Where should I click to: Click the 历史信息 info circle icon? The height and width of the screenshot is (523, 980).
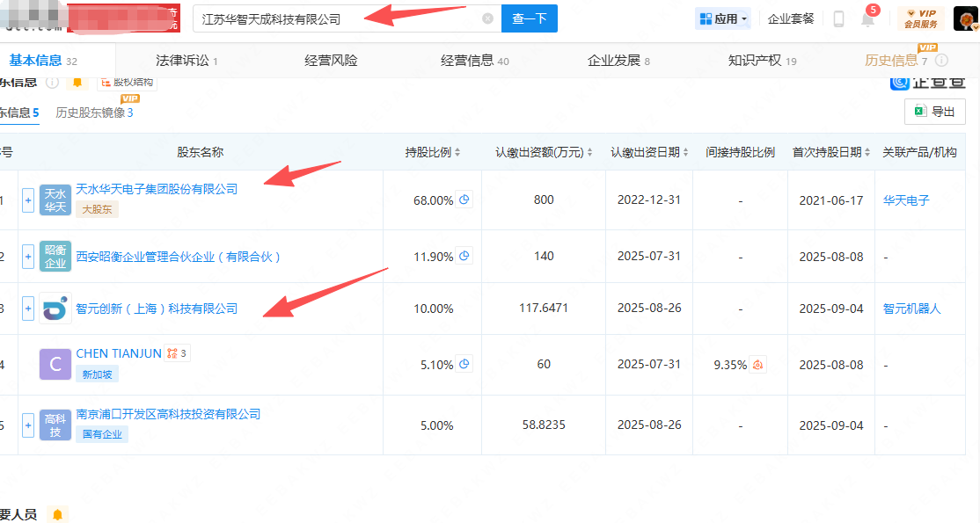tap(941, 60)
